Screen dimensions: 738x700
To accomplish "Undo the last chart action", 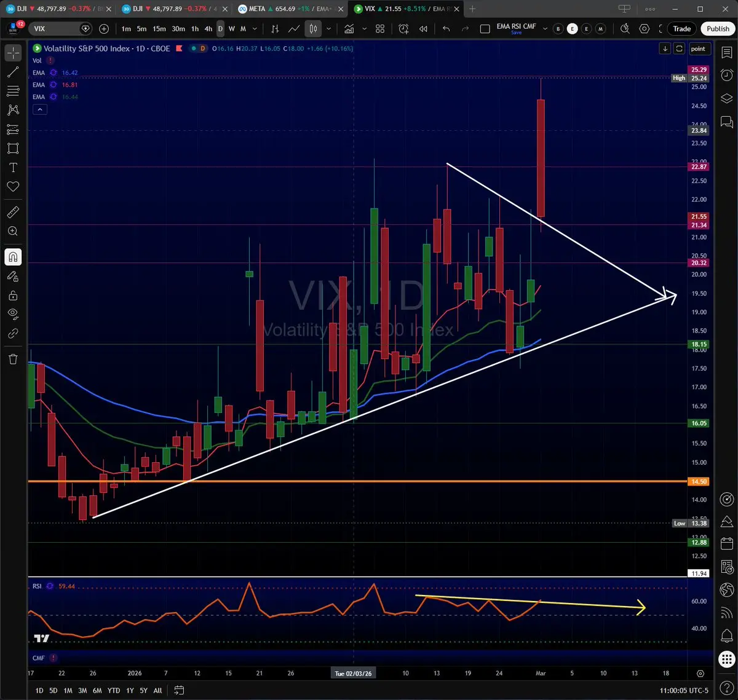I will pyautogui.click(x=446, y=29).
